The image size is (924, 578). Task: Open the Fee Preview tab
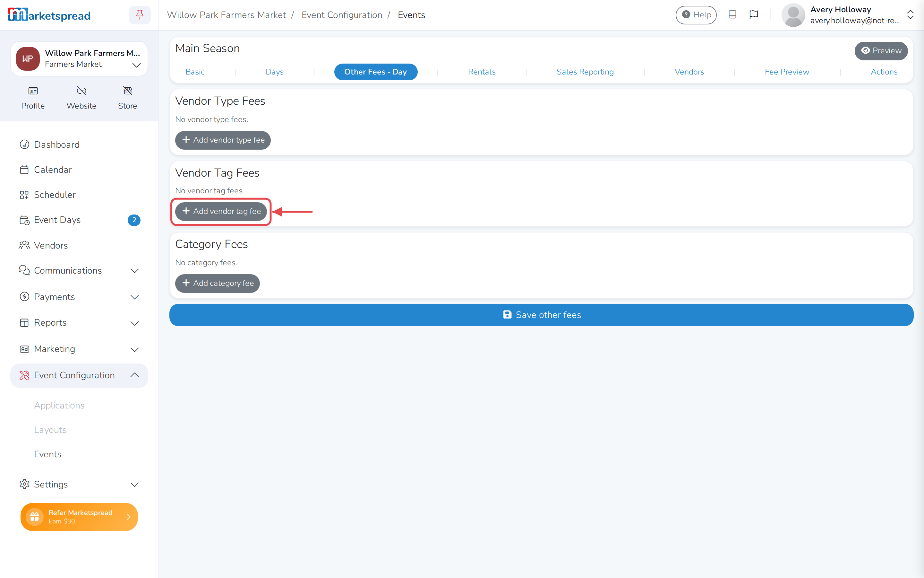pos(787,72)
